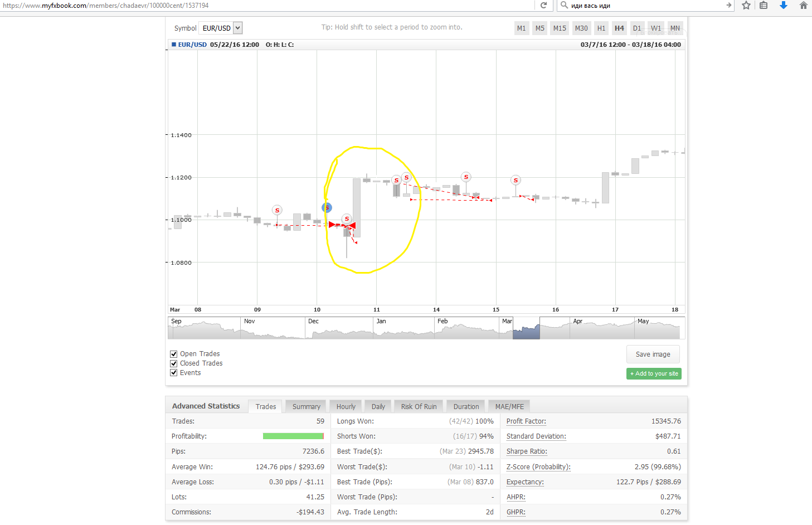Open the MAE/MFE tab

pyautogui.click(x=509, y=406)
